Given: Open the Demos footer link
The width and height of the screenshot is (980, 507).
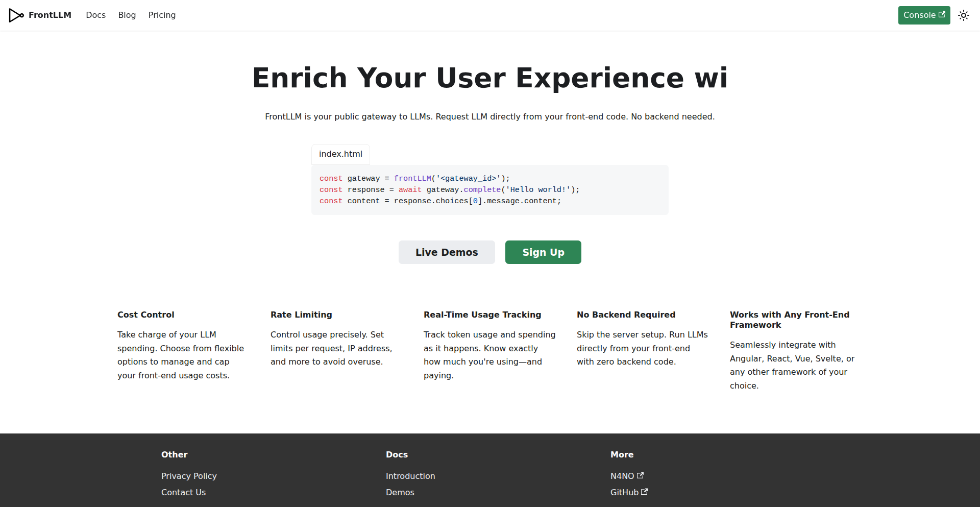Looking at the screenshot, I should click(x=400, y=492).
